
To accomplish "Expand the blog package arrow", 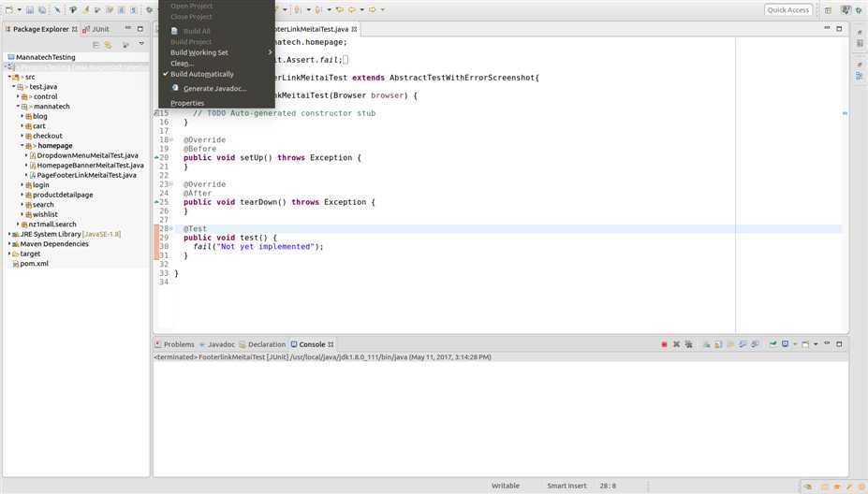I will (x=22, y=116).
